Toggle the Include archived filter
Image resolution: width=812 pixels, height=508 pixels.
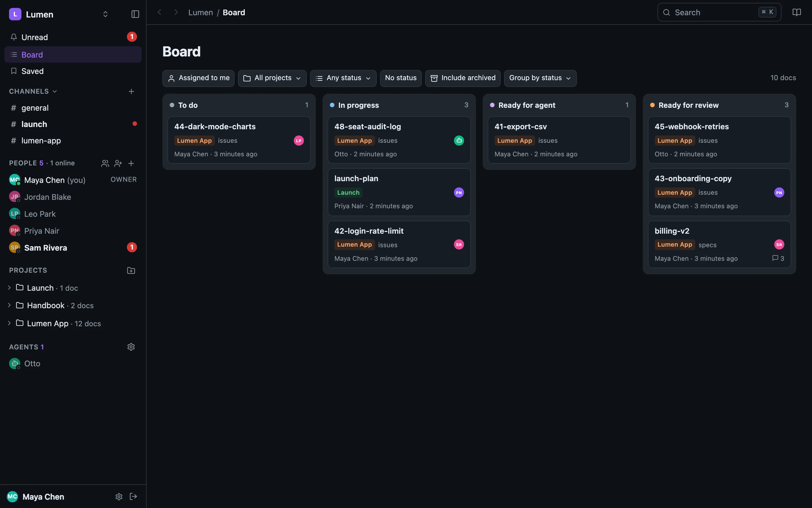(463, 78)
